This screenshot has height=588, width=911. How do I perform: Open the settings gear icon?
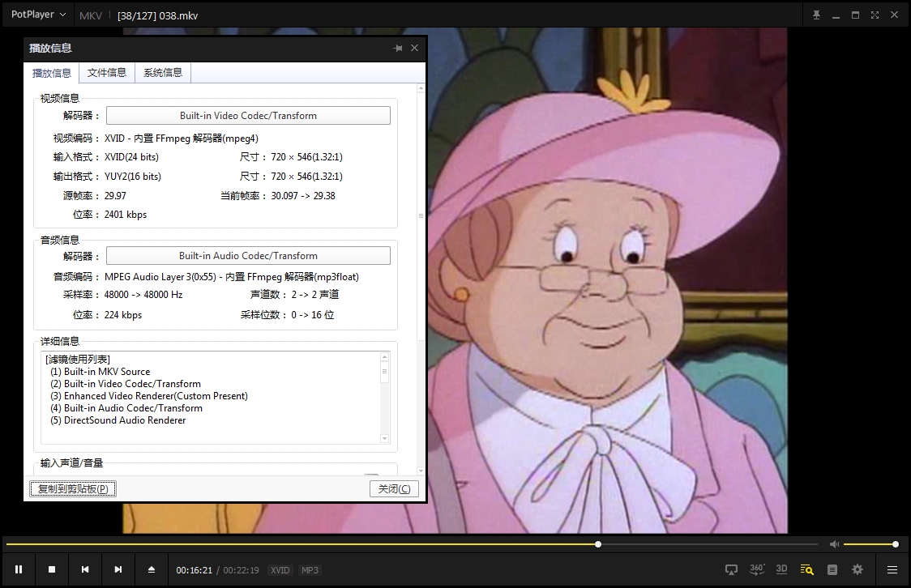tap(857, 570)
